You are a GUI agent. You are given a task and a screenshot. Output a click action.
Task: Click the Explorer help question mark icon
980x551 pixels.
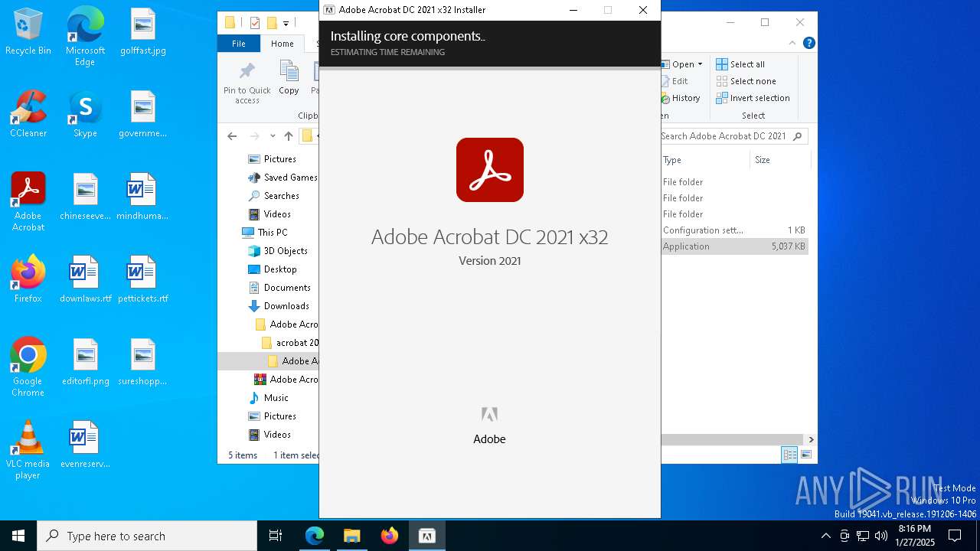point(808,44)
